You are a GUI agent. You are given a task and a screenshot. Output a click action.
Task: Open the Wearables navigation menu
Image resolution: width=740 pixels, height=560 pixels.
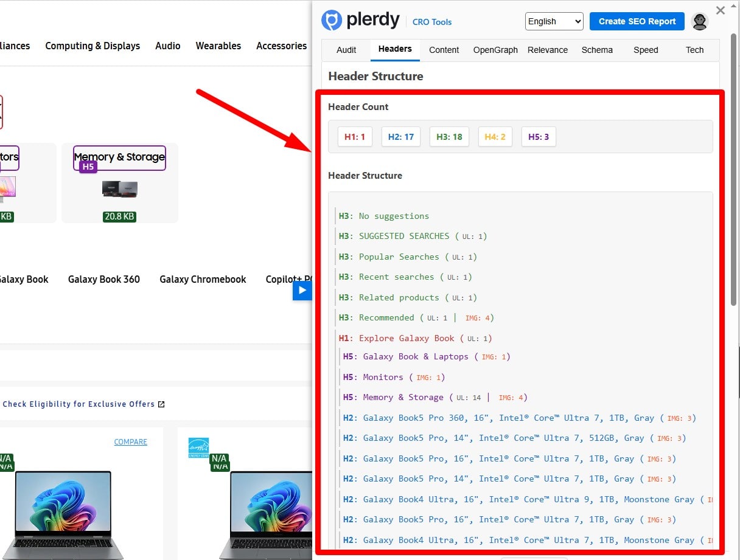coord(218,46)
